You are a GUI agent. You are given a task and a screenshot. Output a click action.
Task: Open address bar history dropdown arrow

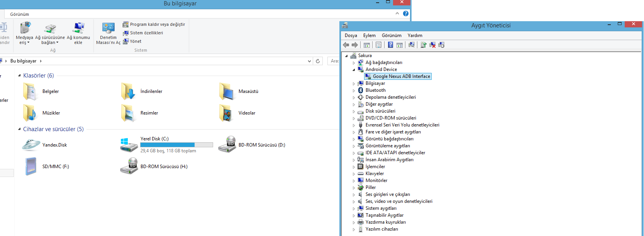click(x=309, y=61)
